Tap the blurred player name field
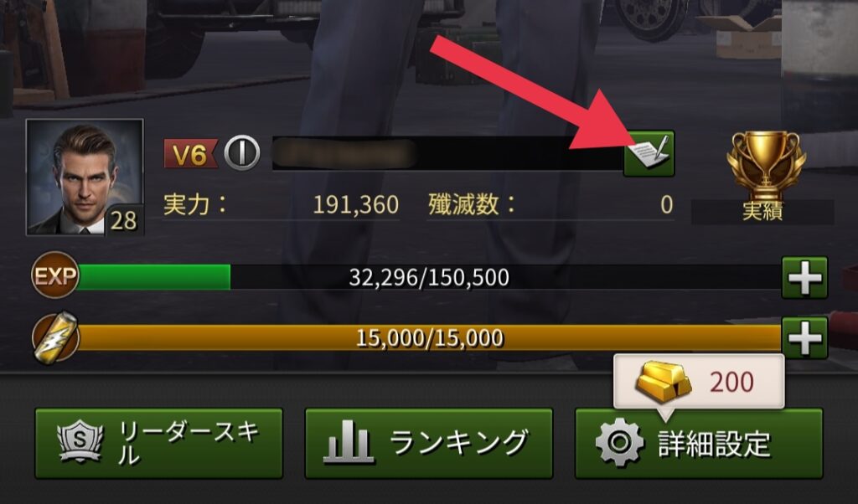858x504 pixels. (x=447, y=153)
